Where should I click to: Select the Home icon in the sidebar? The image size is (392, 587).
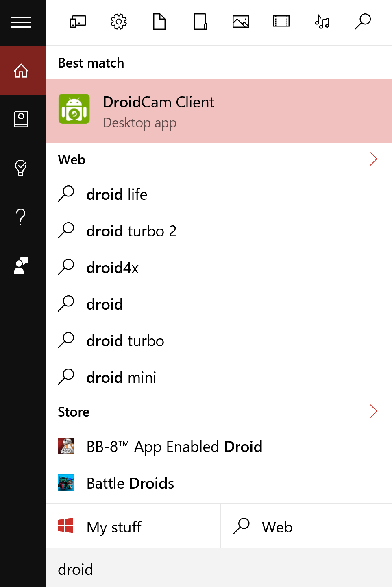click(x=21, y=71)
